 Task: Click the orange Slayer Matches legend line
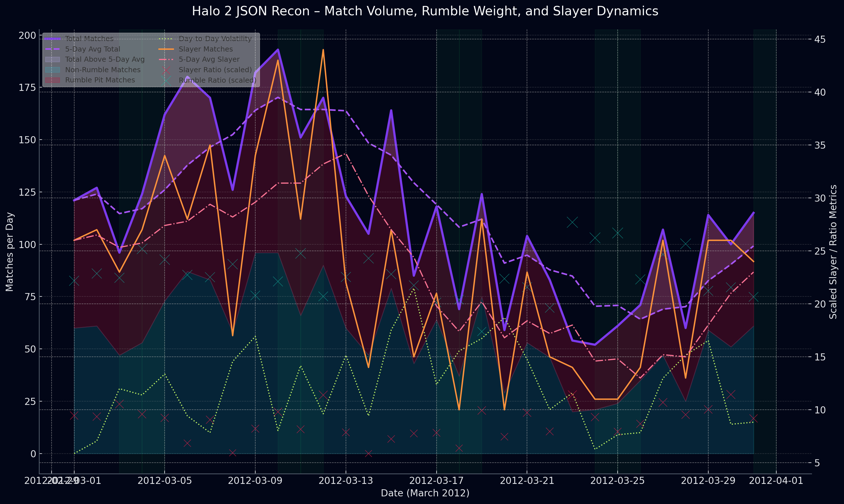[166, 49]
